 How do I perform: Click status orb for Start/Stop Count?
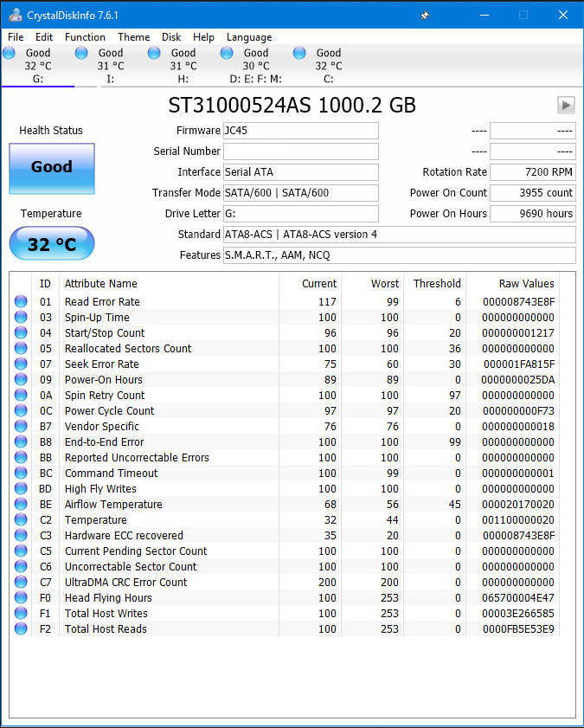[x=21, y=332]
